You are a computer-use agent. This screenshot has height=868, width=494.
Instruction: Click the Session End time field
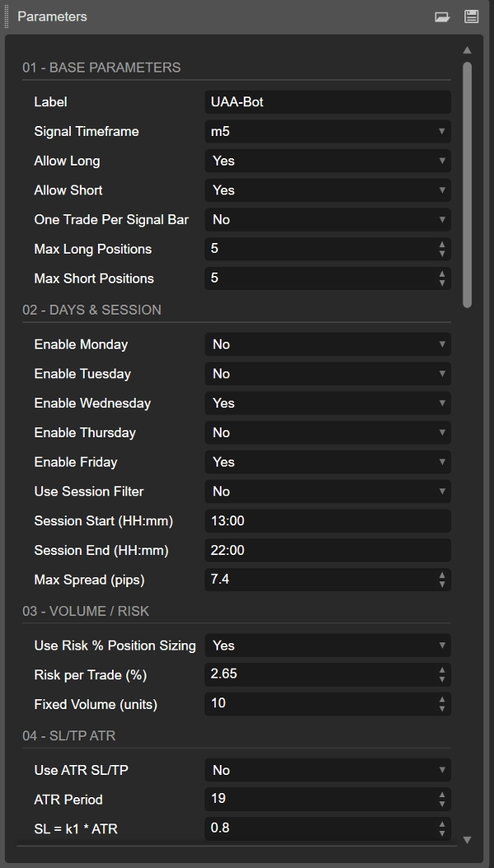tap(327, 551)
